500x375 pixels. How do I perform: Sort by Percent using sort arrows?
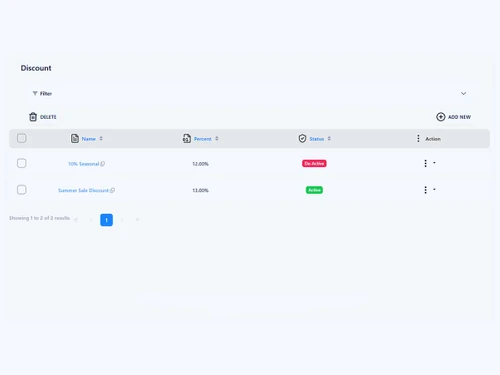[217, 138]
